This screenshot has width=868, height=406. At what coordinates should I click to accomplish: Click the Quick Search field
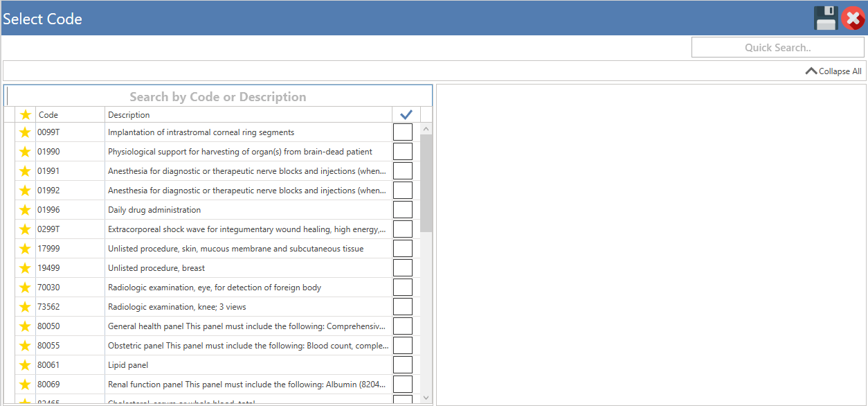[x=777, y=47]
